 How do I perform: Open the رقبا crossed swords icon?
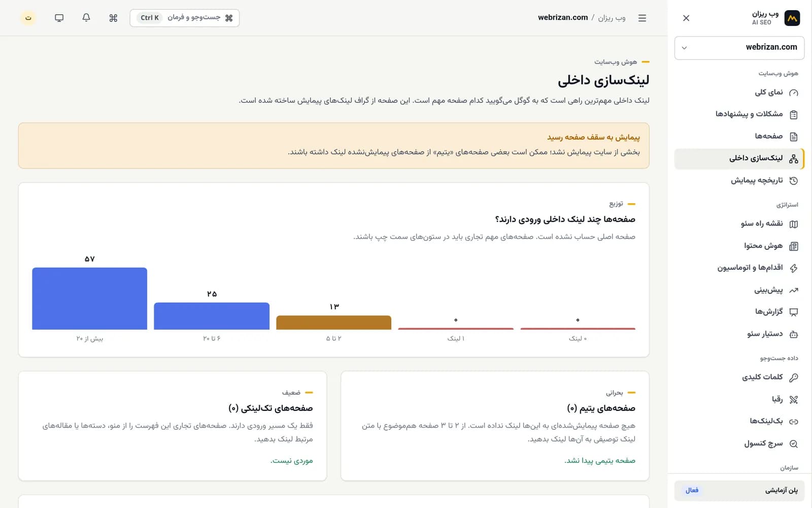(794, 399)
